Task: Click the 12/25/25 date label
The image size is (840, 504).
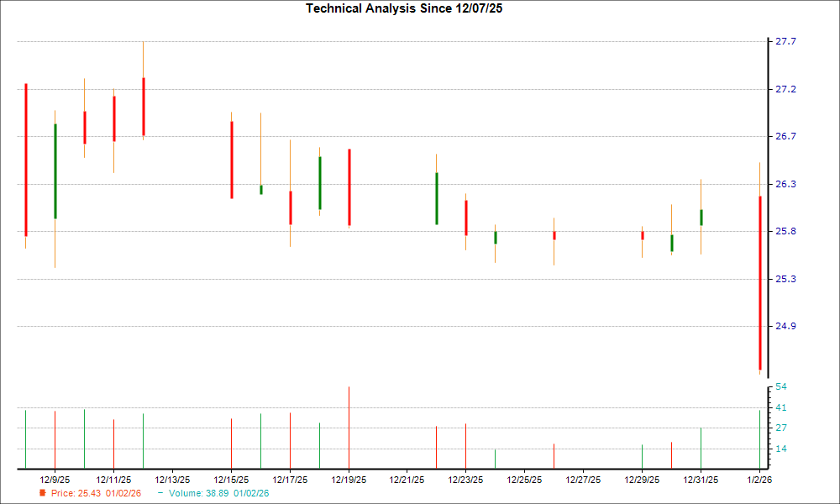Action: pyautogui.click(x=524, y=480)
